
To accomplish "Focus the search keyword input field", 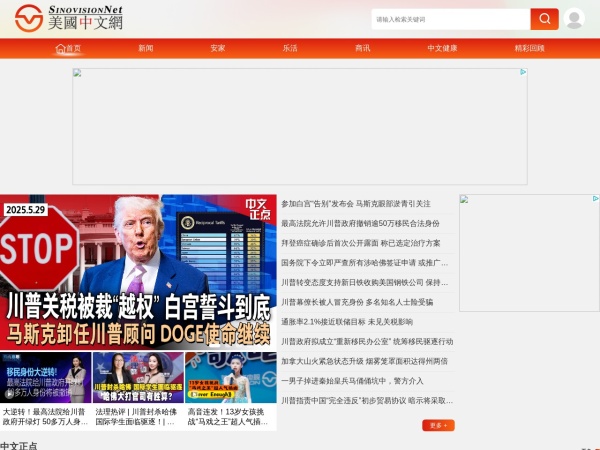I will tap(451, 19).
